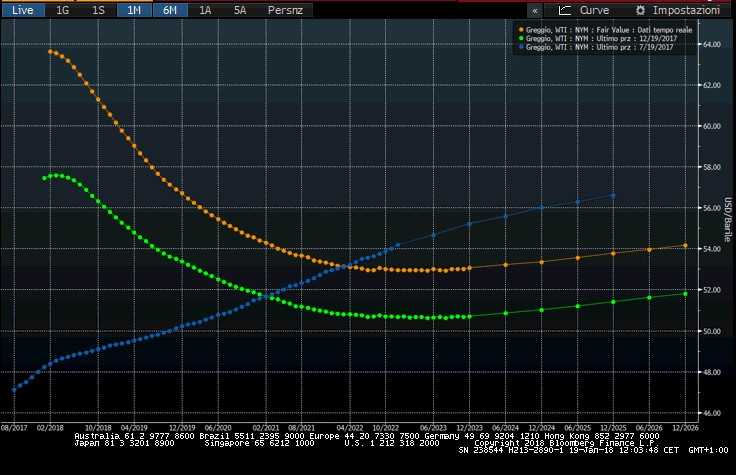Click the last blue curve data point

(613, 195)
